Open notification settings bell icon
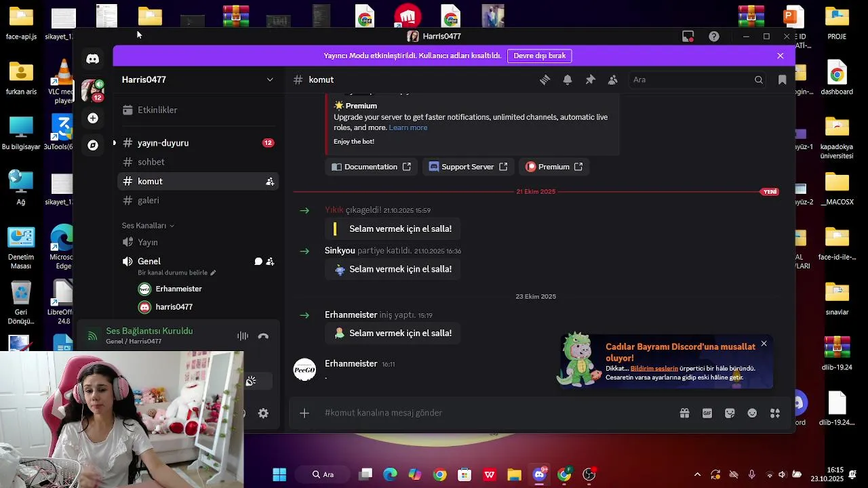 (568, 80)
